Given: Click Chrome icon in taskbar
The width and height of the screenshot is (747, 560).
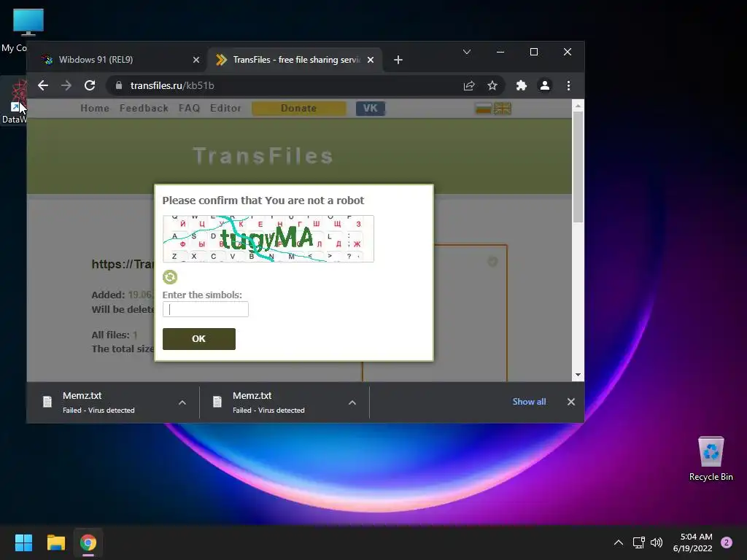Looking at the screenshot, I should (x=88, y=542).
